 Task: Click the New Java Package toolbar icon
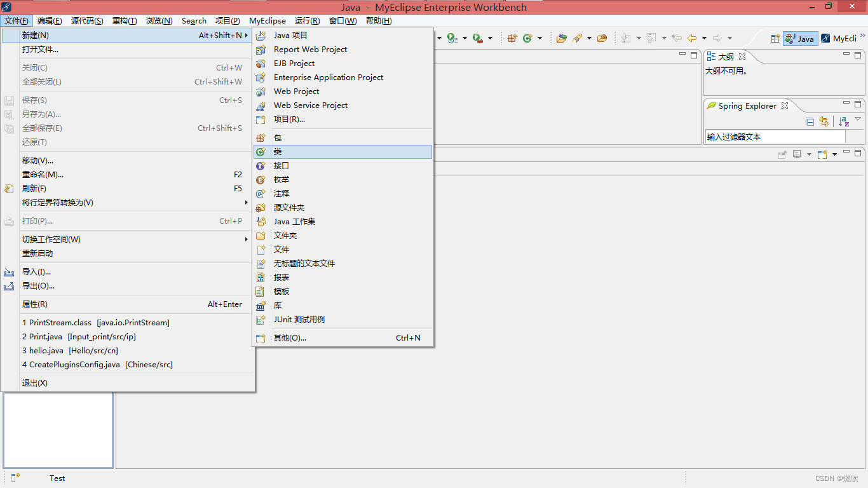[513, 38]
